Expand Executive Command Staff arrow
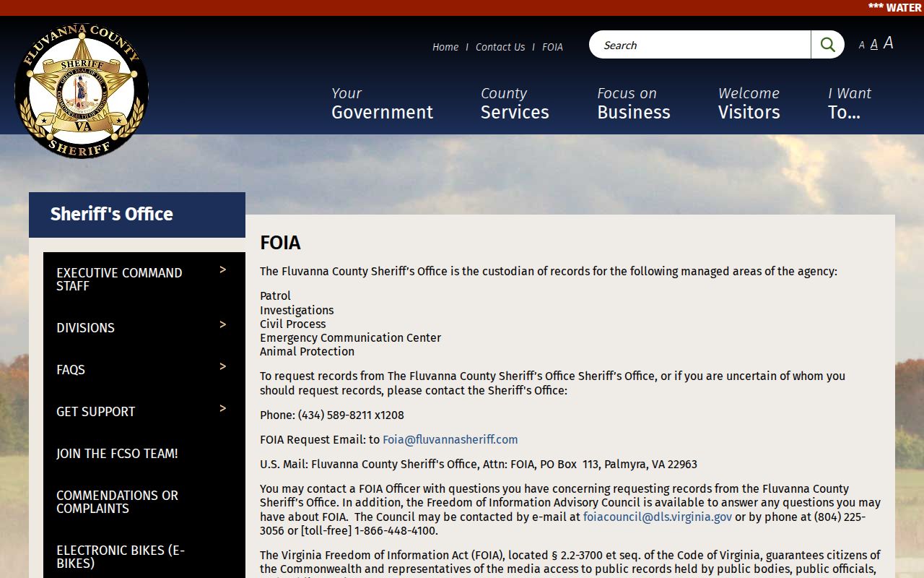 (x=223, y=269)
